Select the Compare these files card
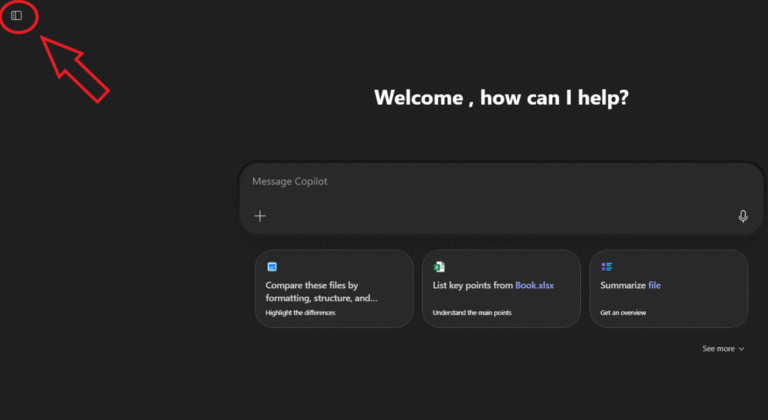 click(334, 289)
